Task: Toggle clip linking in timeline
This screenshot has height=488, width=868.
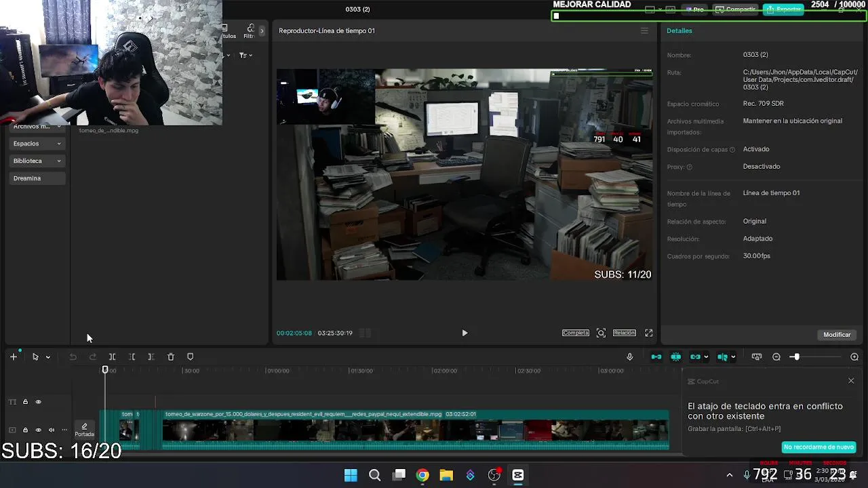Action: point(695,357)
